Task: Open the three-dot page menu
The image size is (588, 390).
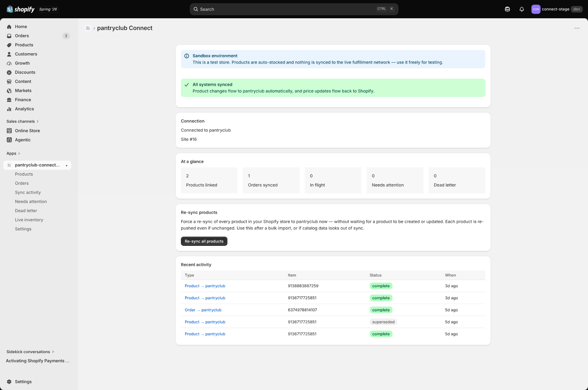Action: [577, 28]
